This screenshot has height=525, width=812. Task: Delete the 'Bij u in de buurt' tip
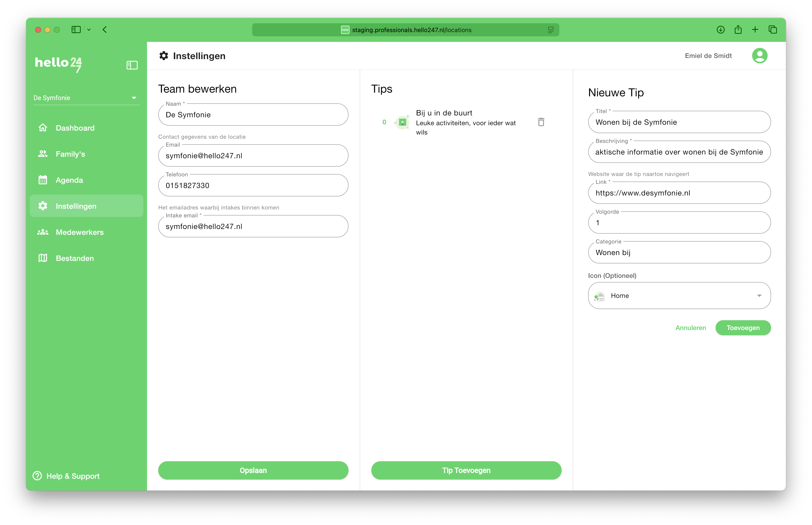point(541,122)
